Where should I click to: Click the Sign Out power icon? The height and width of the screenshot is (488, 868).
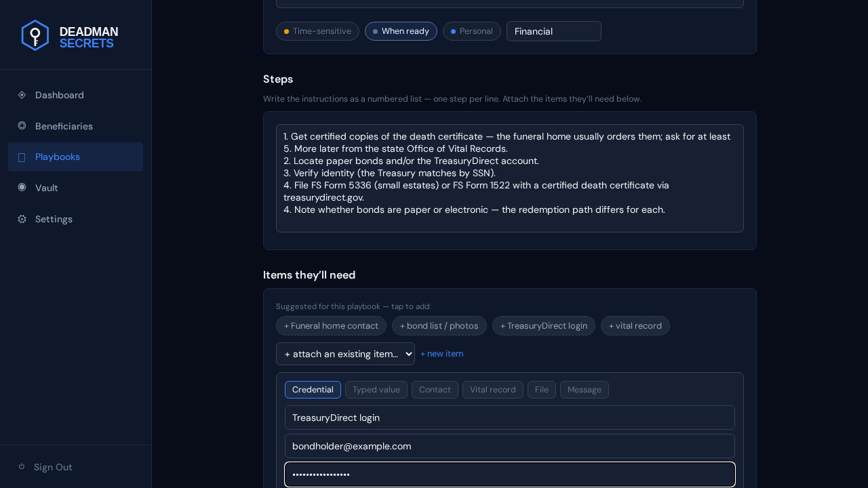(22, 466)
